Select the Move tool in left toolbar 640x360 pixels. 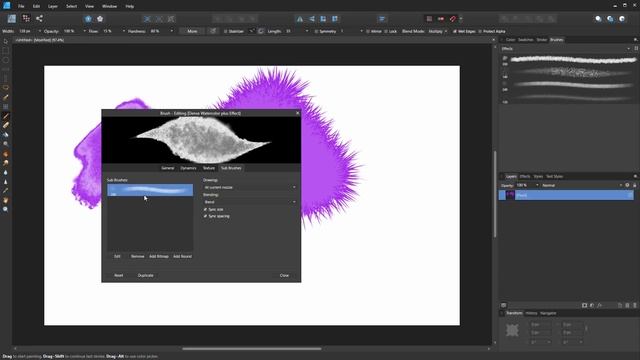click(x=5, y=42)
